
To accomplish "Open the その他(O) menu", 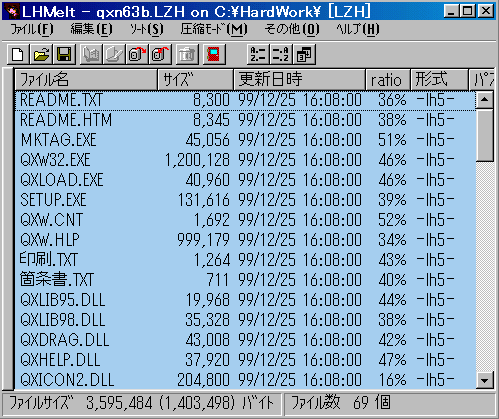I will pyautogui.click(x=292, y=30).
